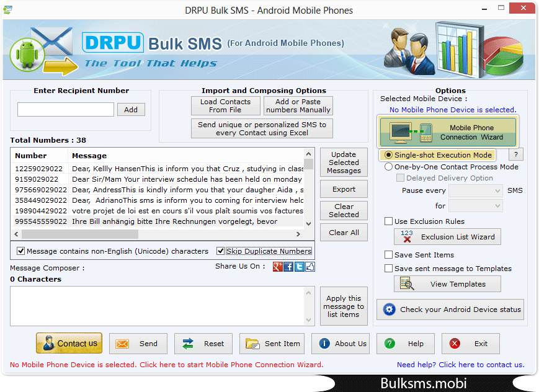
Task: Click the horizontal scrollbar left arrow
Action: (x=16, y=234)
